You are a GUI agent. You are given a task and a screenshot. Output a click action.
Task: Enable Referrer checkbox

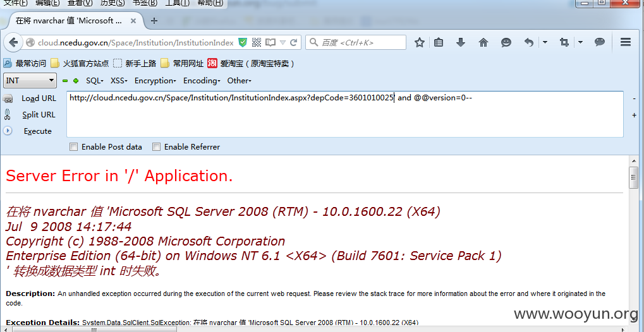point(156,147)
